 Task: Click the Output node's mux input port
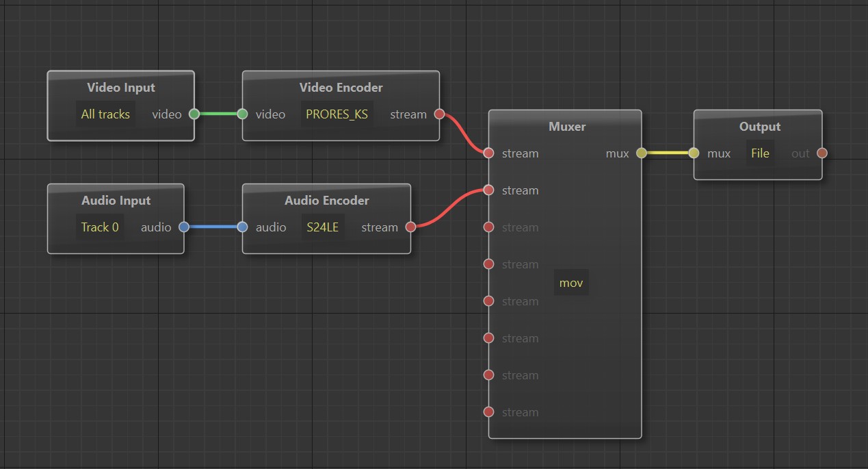tap(694, 153)
